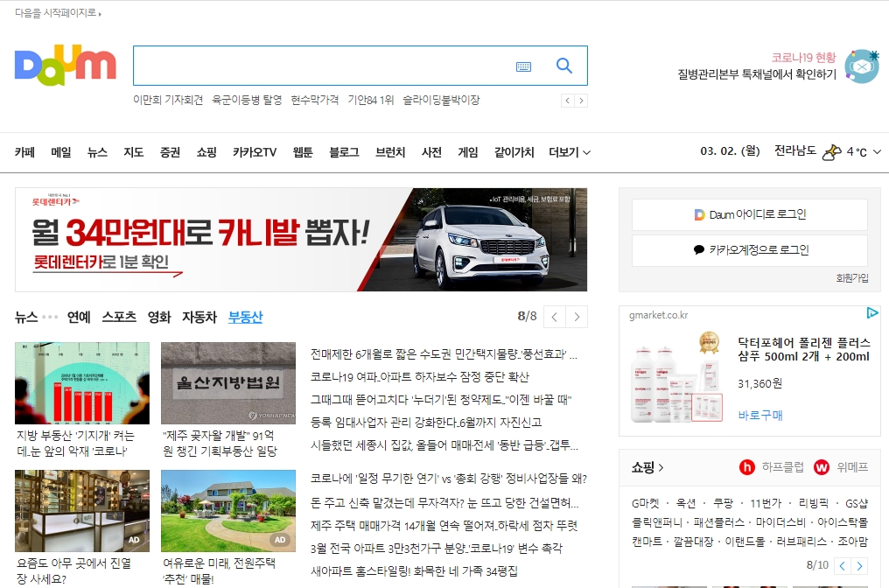Open the virtual keyboard icon in search box
889x588 pixels.
[523, 66]
